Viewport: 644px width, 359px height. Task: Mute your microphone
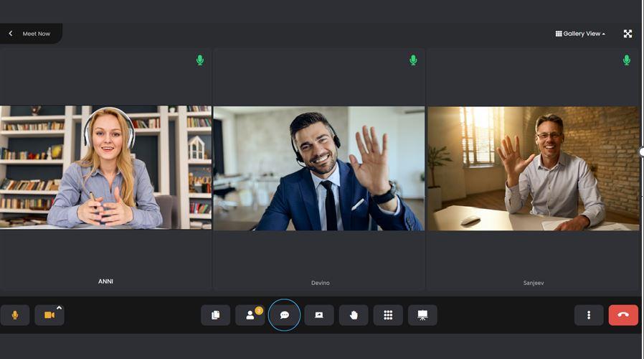[x=15, y=315]
